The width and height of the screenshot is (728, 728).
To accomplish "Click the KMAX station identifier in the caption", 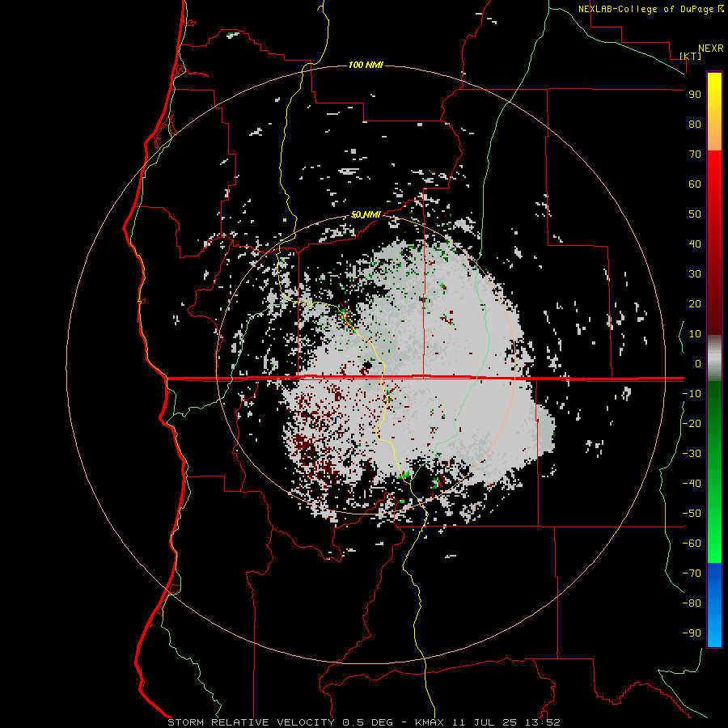I will coord(430,722).
